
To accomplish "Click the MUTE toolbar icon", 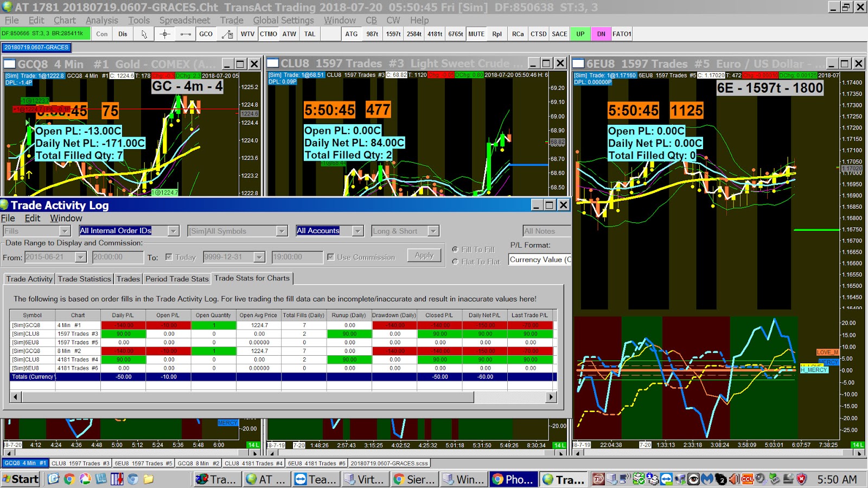I will (x=476, y=34).
